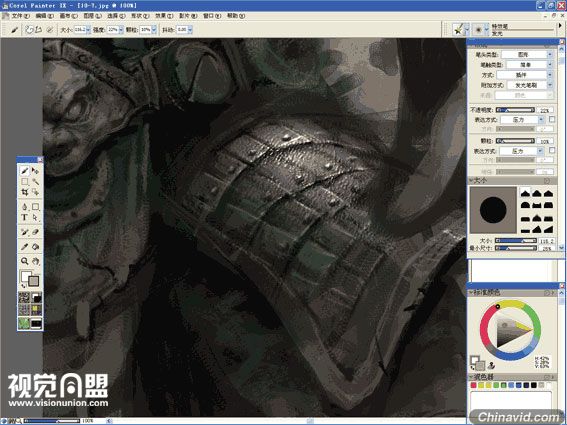Select the Layer Adjuster tool

(35, 170)
